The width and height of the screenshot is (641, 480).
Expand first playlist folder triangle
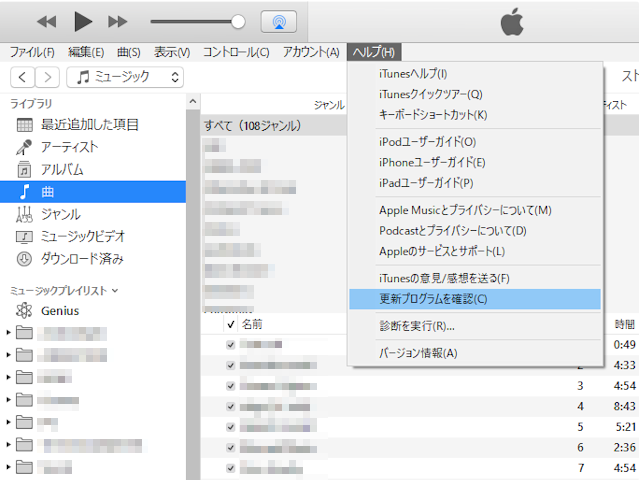(x=8, y=333)
